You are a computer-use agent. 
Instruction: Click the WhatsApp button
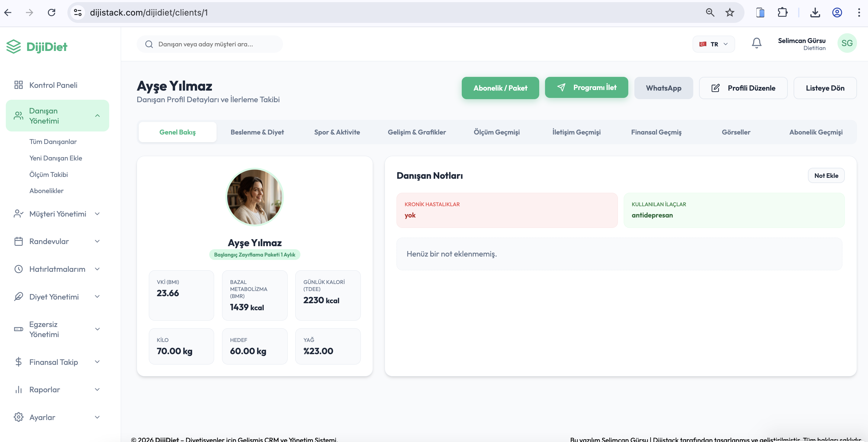[663, 88]
